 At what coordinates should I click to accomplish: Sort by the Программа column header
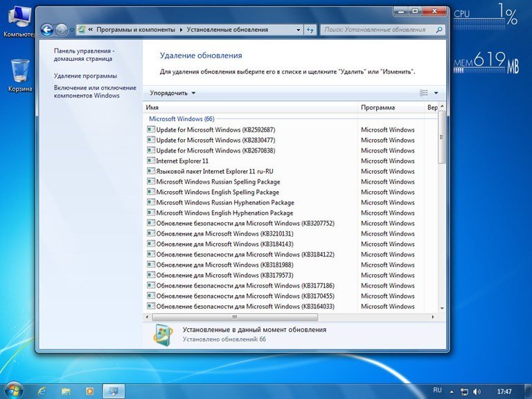[x=391, y=107]
